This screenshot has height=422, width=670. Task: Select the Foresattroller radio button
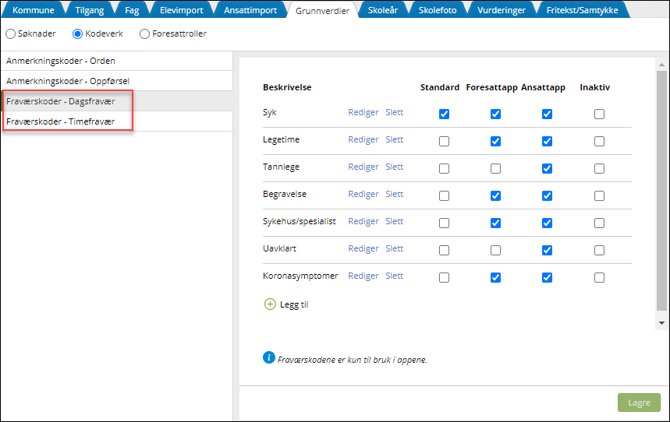145,34
